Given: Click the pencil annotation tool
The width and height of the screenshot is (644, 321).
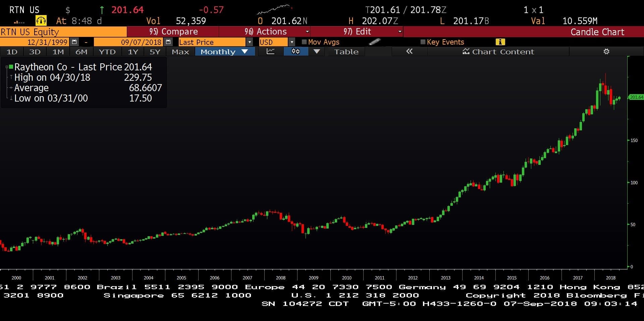Looking at the screenshot, I should tap(374, 42).
